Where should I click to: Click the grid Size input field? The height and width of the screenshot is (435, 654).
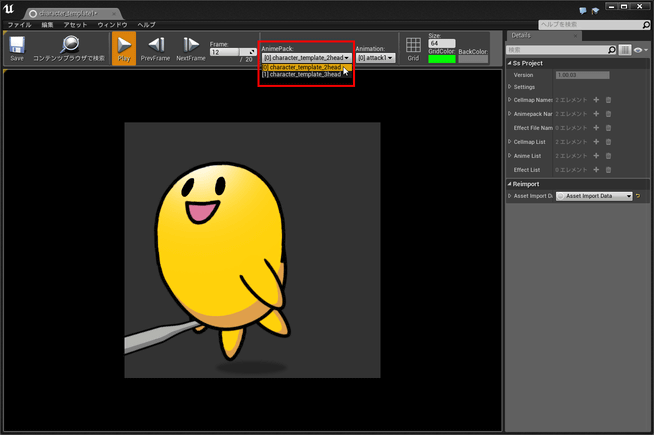tap(442, 43)
